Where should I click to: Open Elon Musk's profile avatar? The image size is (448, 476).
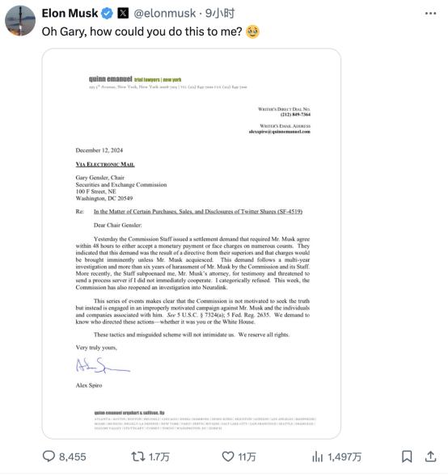20,21
